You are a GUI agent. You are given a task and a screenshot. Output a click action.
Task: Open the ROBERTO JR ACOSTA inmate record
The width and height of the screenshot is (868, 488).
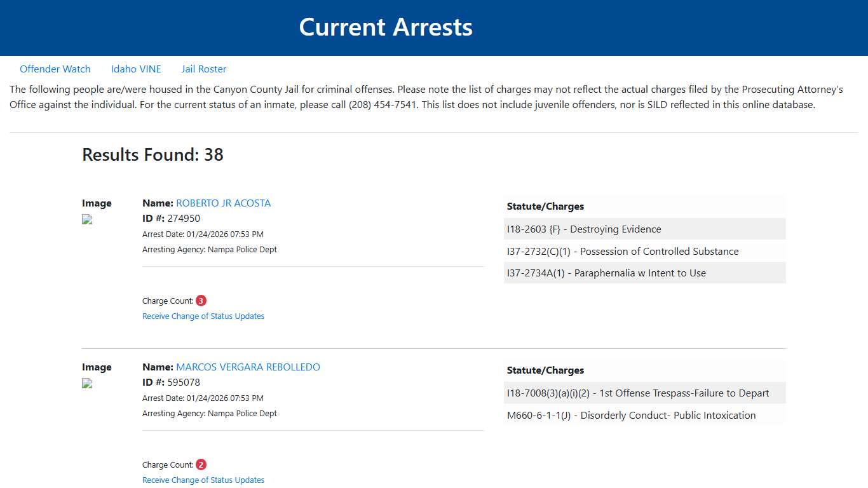[x=223, y=203]
